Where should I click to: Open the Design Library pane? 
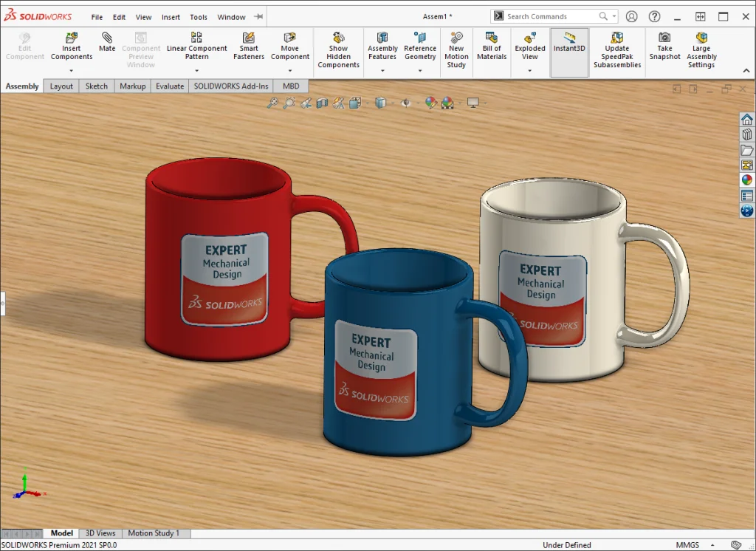pos(747,134)
